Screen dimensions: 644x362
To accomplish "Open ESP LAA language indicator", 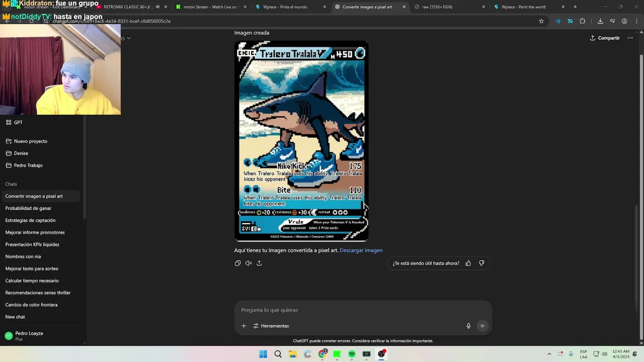I will (584, 354).
